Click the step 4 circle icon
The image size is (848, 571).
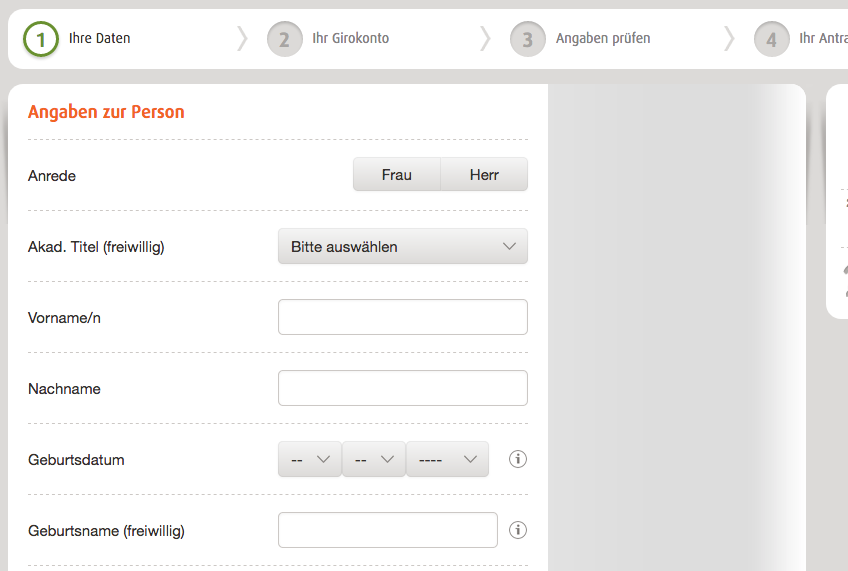[x=772, y=39]
